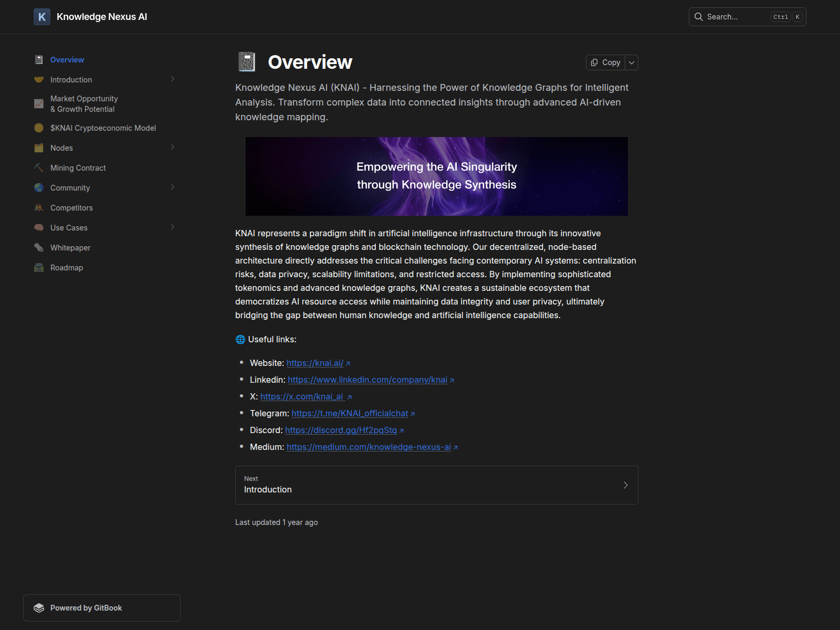Expand the Nodes section chevron
Image resolution: width=840 pixels, height=630 pixels.
(173, 148)
